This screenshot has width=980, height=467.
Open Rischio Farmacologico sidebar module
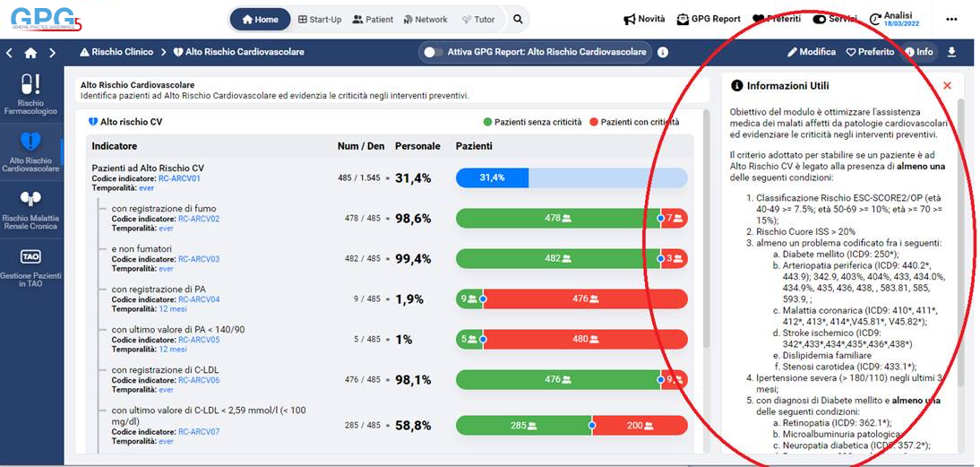click(x=30, y=95)
